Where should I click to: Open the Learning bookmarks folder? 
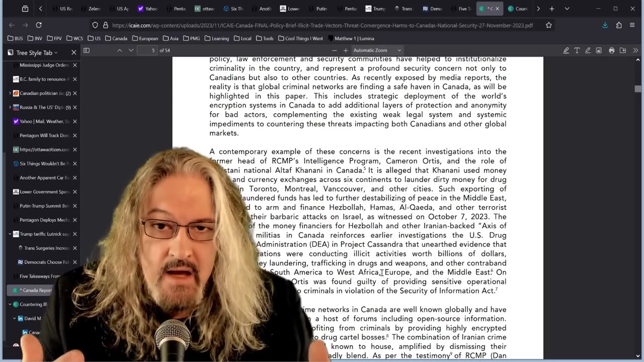[x=217, y=38]
